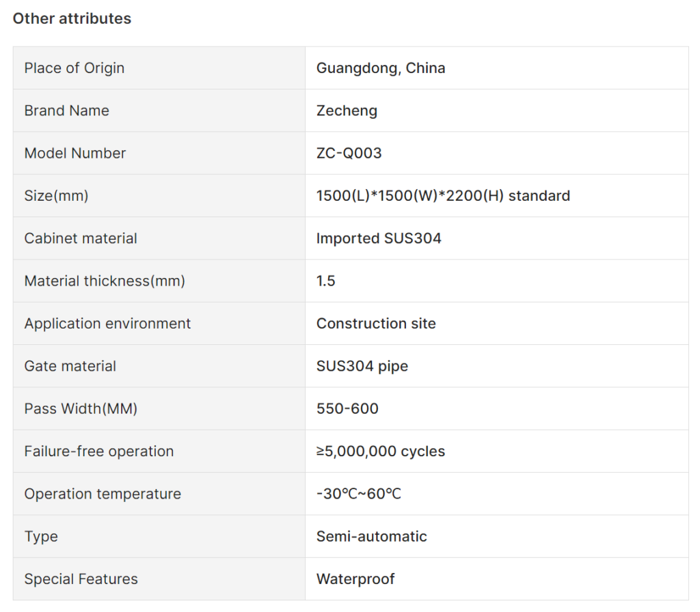700x612 pixels.
Task: Select the SUS304 pipe value
Action: click(362, 366)
